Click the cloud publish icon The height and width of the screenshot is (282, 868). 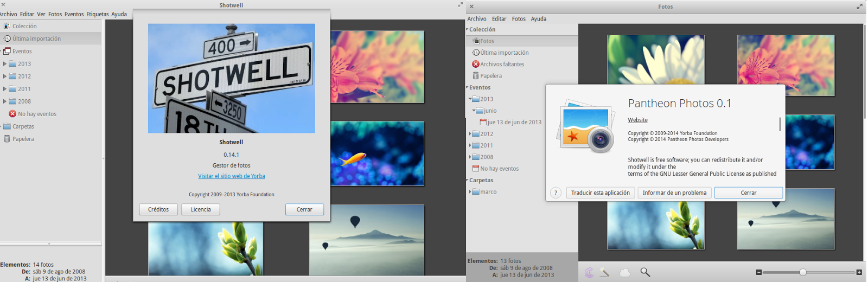[625, 272]
